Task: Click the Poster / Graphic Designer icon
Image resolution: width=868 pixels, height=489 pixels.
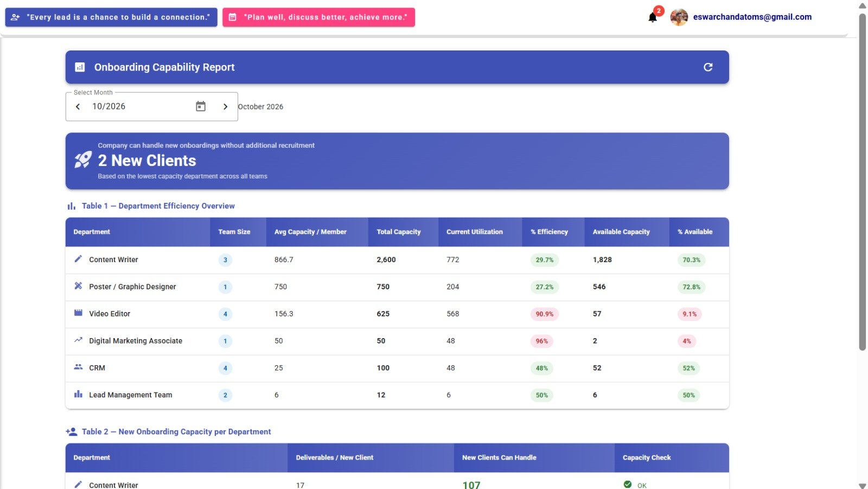Action: coord(78,286)
